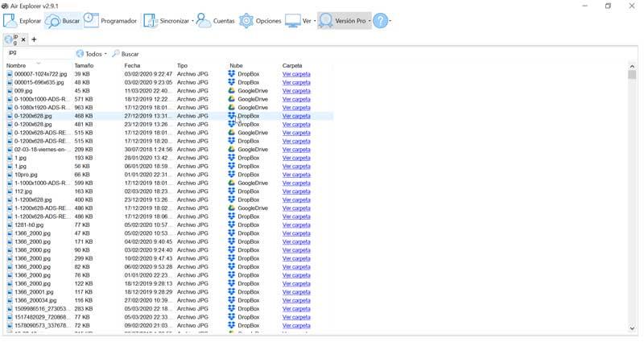Click Ver carpeta link for 009.jpg
Image resolution: width=644 pixels, height=342 pixels.
pyautogui.click(x=296, y=91)
